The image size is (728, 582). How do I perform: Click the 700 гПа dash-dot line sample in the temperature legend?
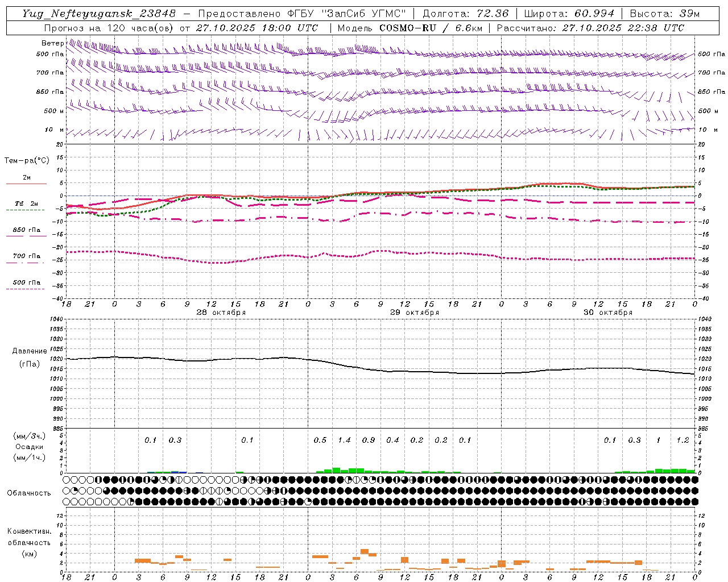(x=25, y=263)
